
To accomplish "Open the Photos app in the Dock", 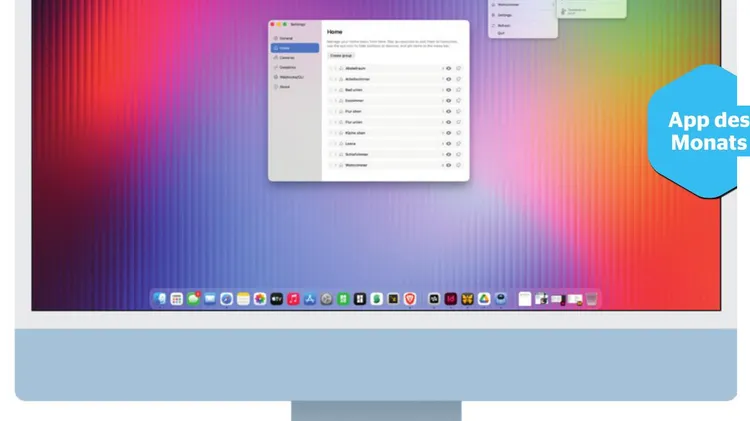I will [260, 298].
